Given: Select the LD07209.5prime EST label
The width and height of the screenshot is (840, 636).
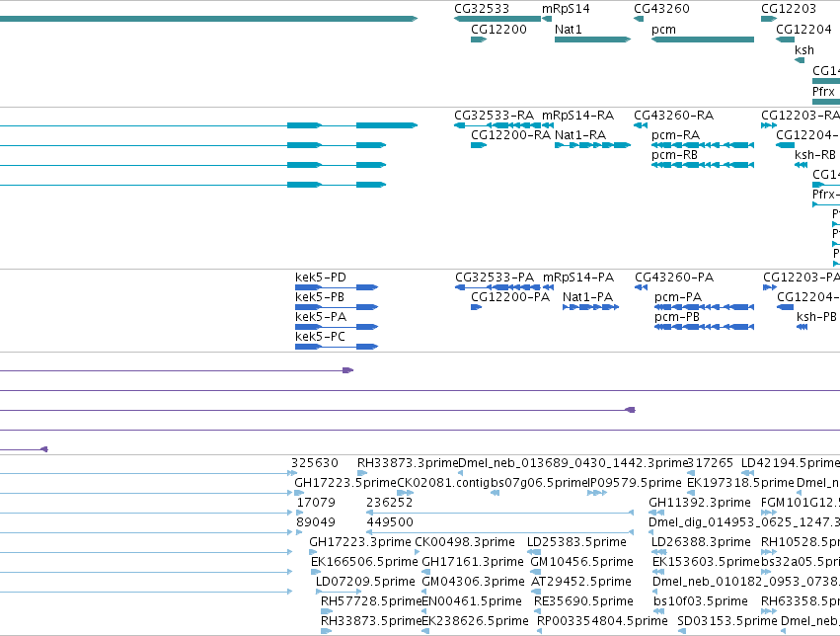Looking at the screenshot, I should point(365,582).
